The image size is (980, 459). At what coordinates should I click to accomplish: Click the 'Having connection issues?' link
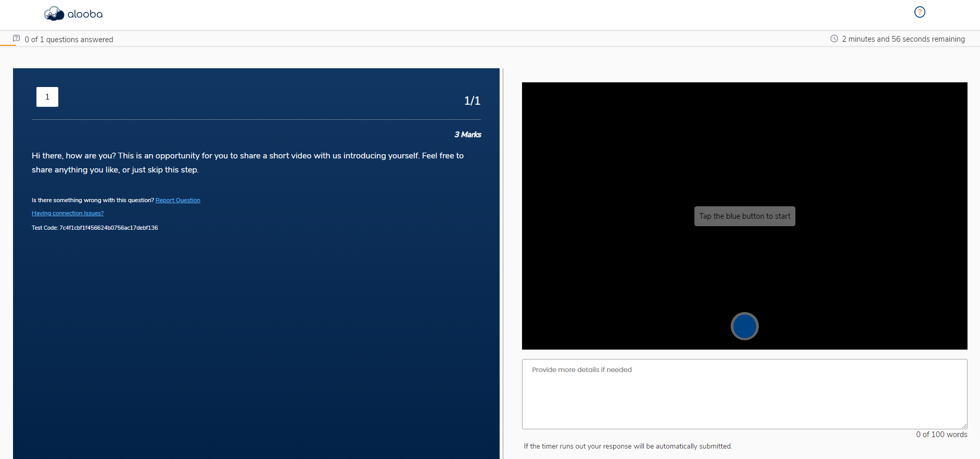click(x=68, y=213)
